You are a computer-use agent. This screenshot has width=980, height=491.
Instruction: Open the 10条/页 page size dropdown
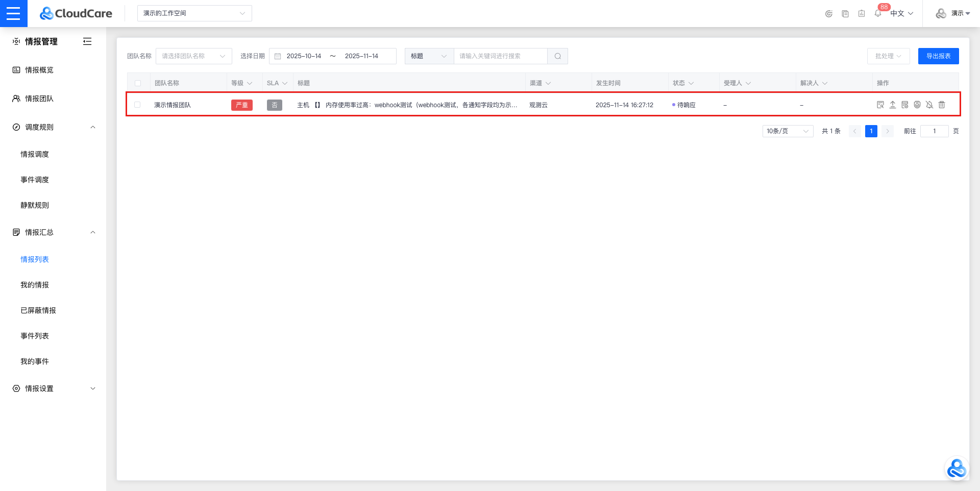click(x=787, y=131)
